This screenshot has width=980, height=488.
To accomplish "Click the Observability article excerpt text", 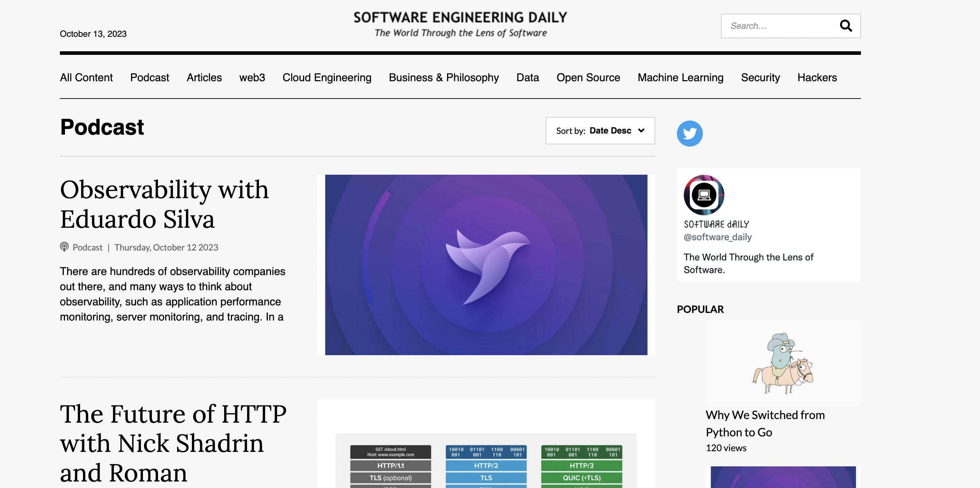I will click(x=172, y=294).
